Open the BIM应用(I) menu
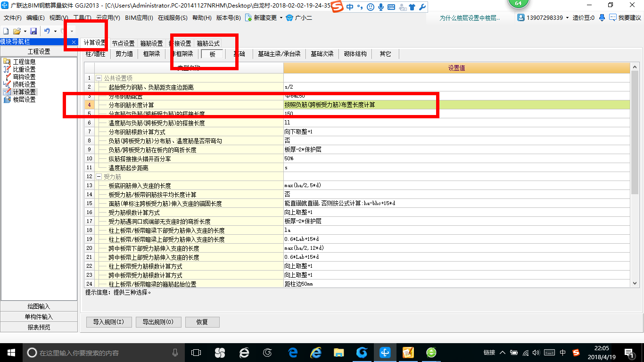 139,18
